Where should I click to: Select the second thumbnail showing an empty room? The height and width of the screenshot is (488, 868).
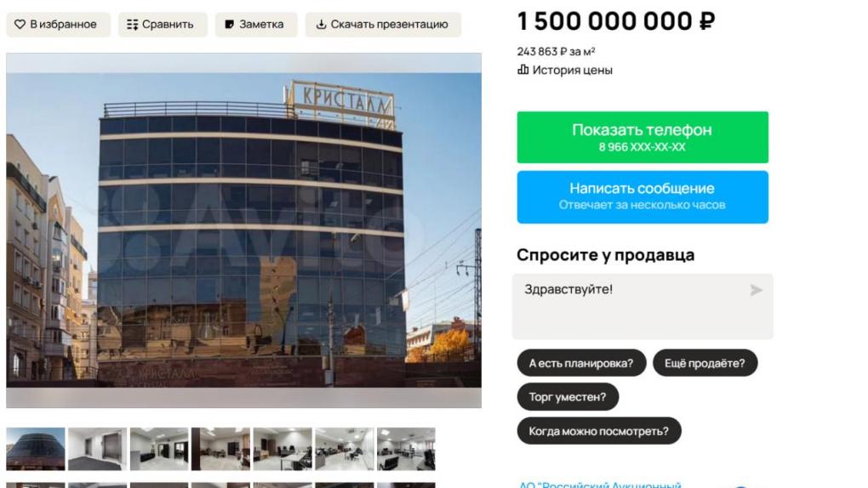click(x=97, y=449)
